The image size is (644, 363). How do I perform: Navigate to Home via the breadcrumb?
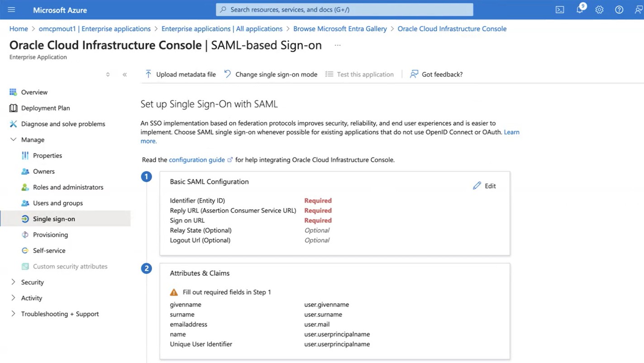[x=18, y=29]
